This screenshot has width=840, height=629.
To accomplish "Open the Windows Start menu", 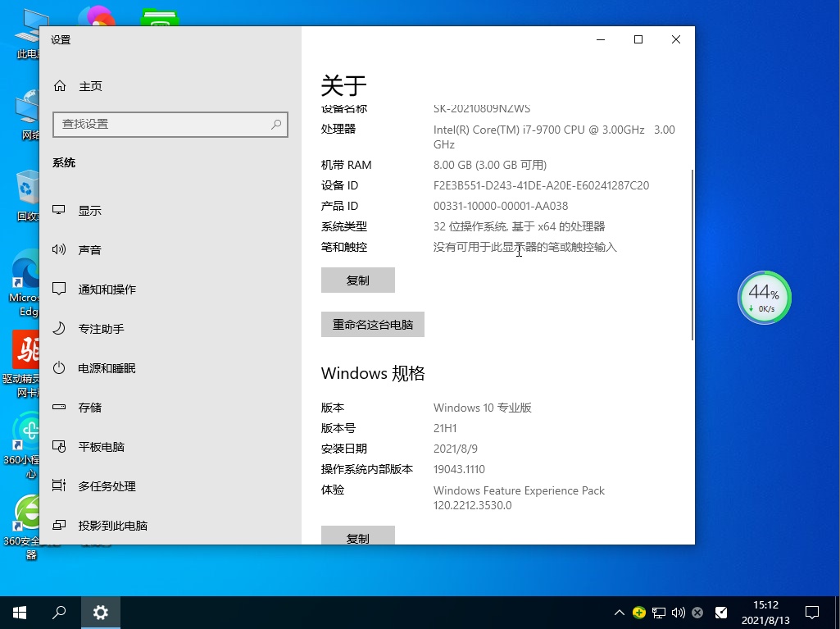I will click(x=20, y=612).
